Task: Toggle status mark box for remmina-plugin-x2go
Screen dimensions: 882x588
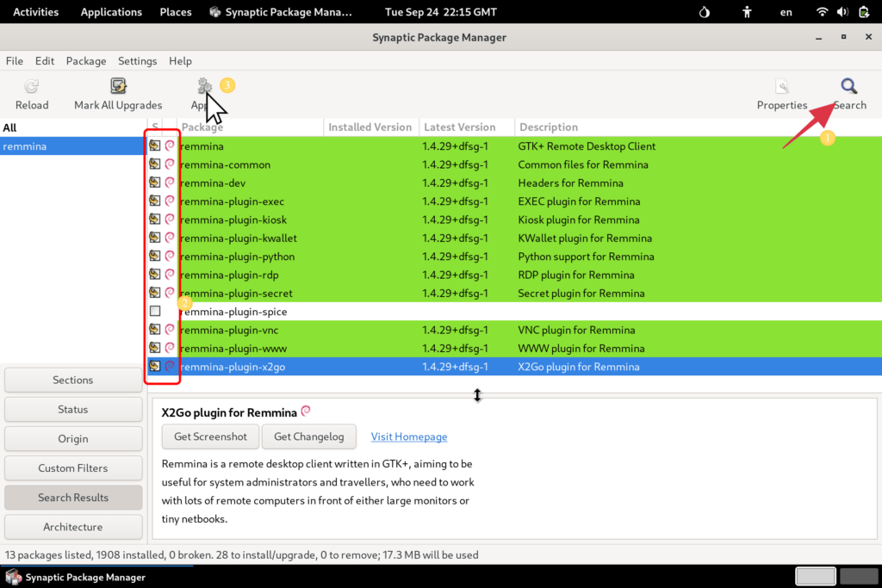Action: coord(155,366)
